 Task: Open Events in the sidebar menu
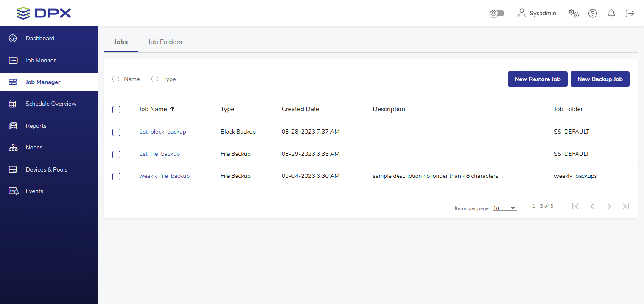coord(34,191)
